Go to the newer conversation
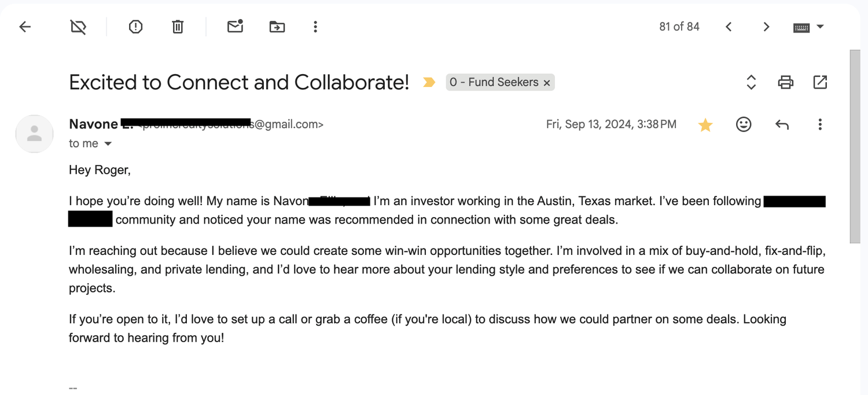The image size is (868, 395). click(x=729, y=27)
